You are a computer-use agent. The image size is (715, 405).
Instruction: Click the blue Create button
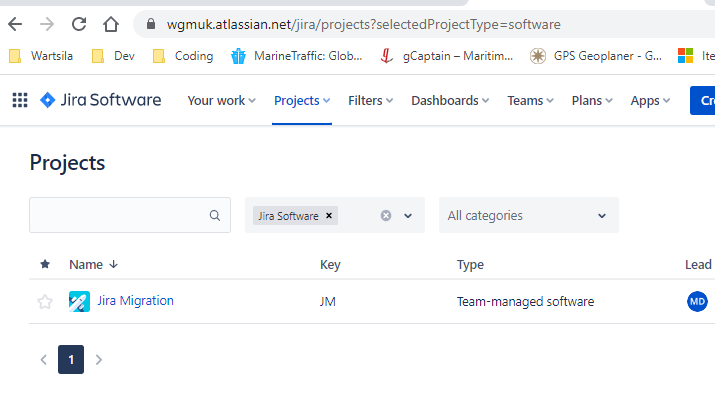pos(703,100)
